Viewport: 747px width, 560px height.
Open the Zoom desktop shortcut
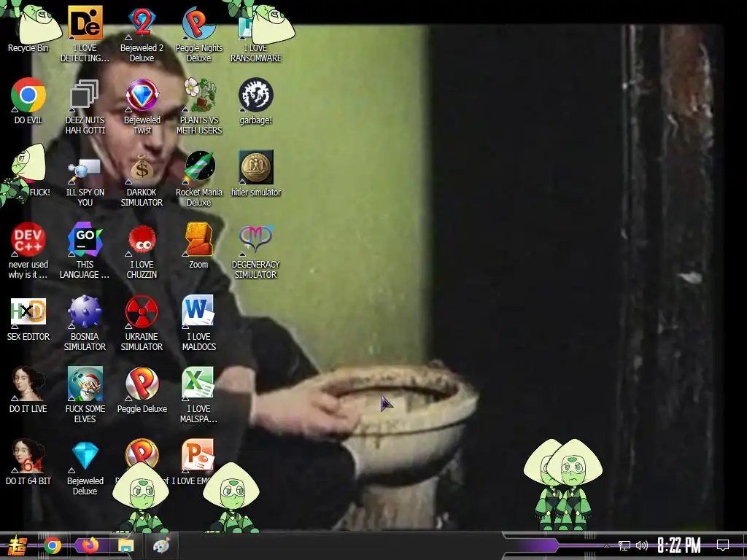pyautogui.click(x=198, y=246)
